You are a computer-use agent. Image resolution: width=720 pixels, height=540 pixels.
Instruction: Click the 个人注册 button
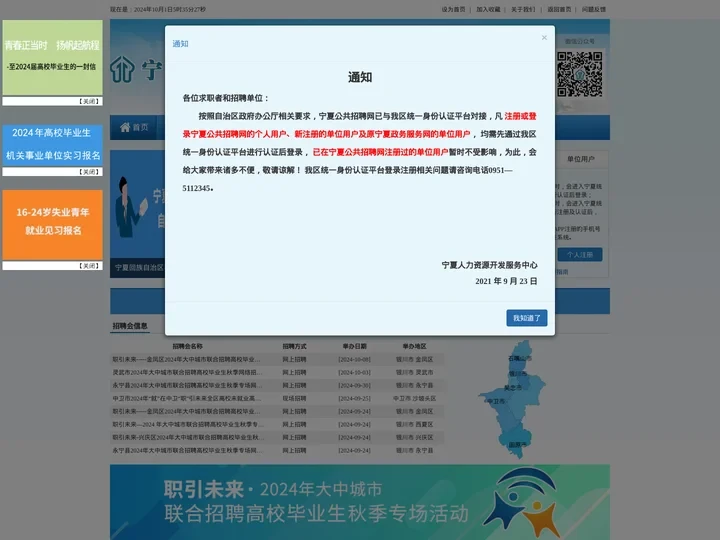pyautogui.click(x=580, y=254)
